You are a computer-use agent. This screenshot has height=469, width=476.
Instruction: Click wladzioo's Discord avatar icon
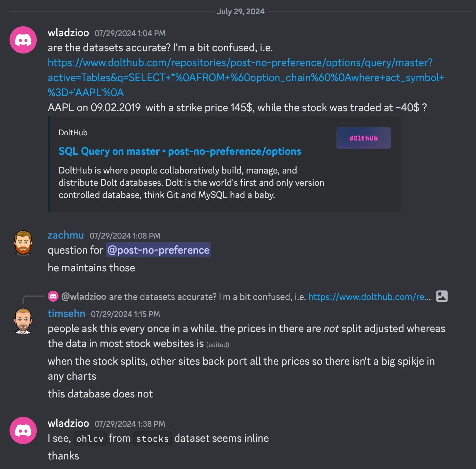point(22,40)
